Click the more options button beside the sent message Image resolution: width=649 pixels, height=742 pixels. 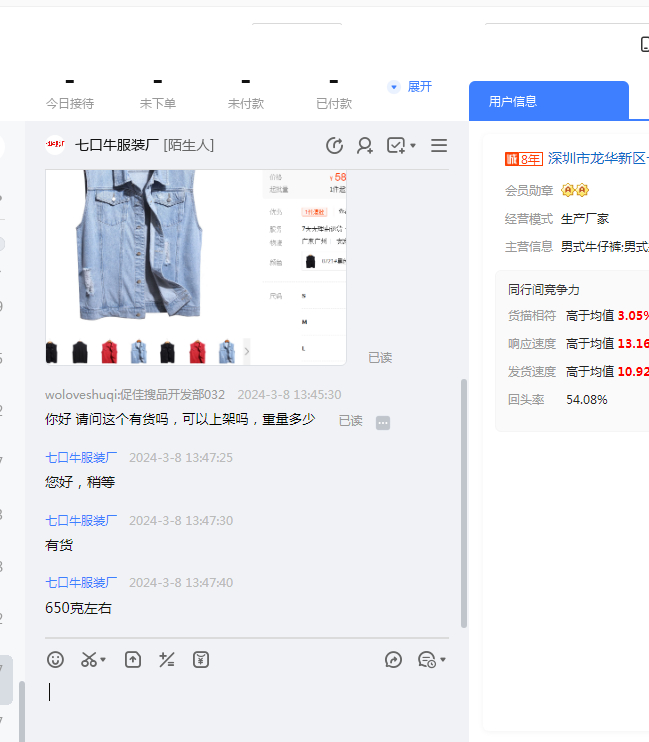[383, 423]
